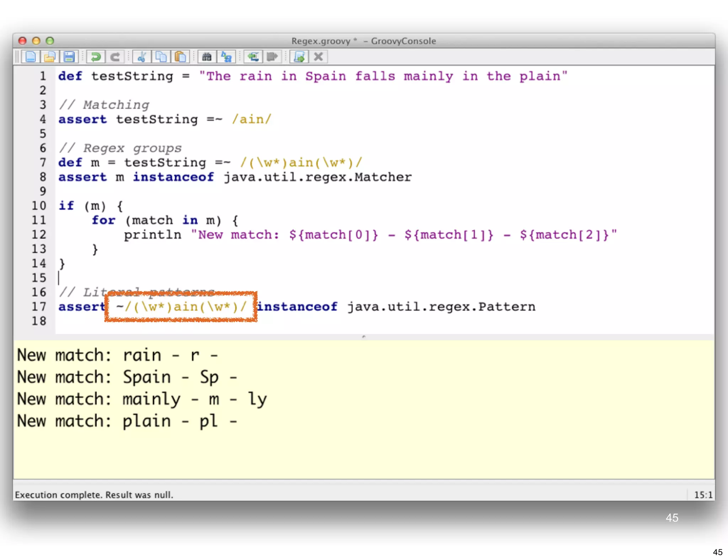Cut selection with the scissors icon
Viewport: 728px width, 560px height.
[142, 57]
